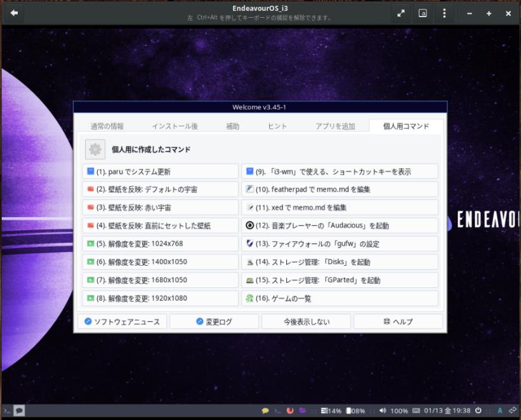Image resolution: width=521 pixels, height=420 pixels.
Task: Open the terminal launcher icon beside Firefox in taskbar
Action: coord(277,410)
